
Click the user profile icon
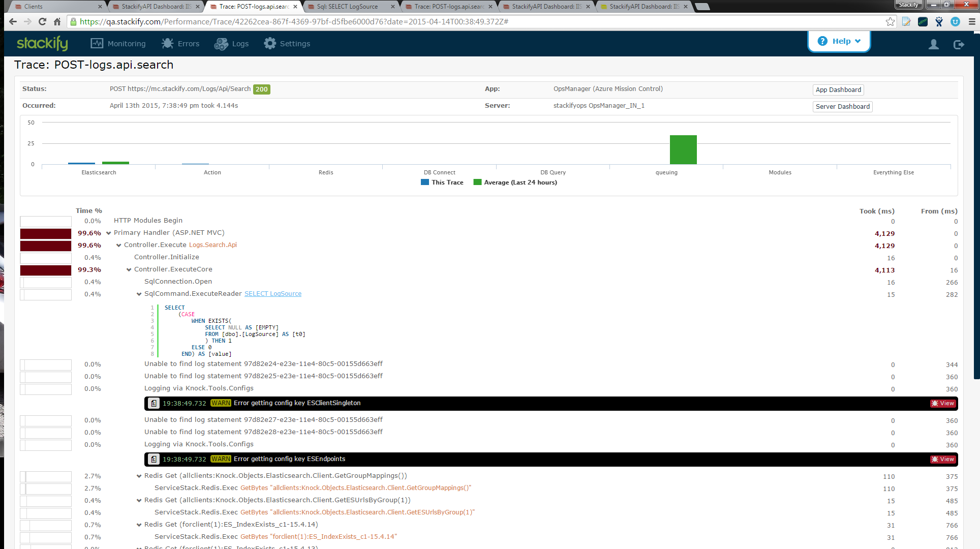coord(934,44)
